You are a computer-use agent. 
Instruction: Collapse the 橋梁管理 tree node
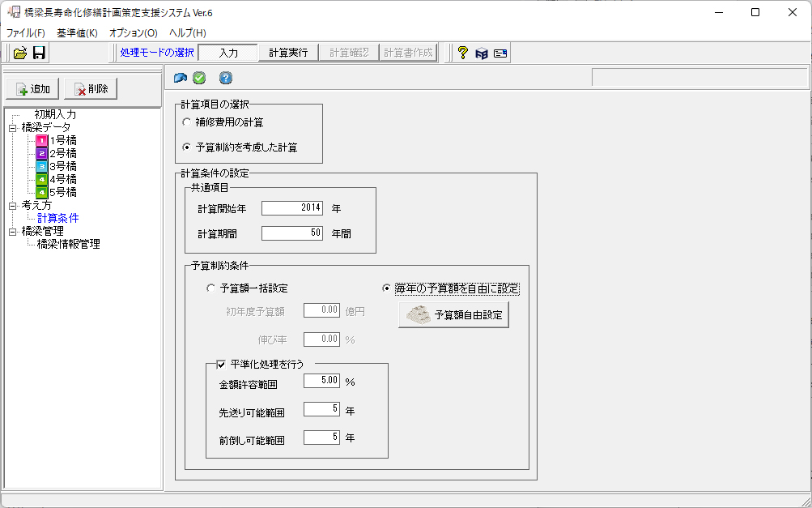[13, 233]
